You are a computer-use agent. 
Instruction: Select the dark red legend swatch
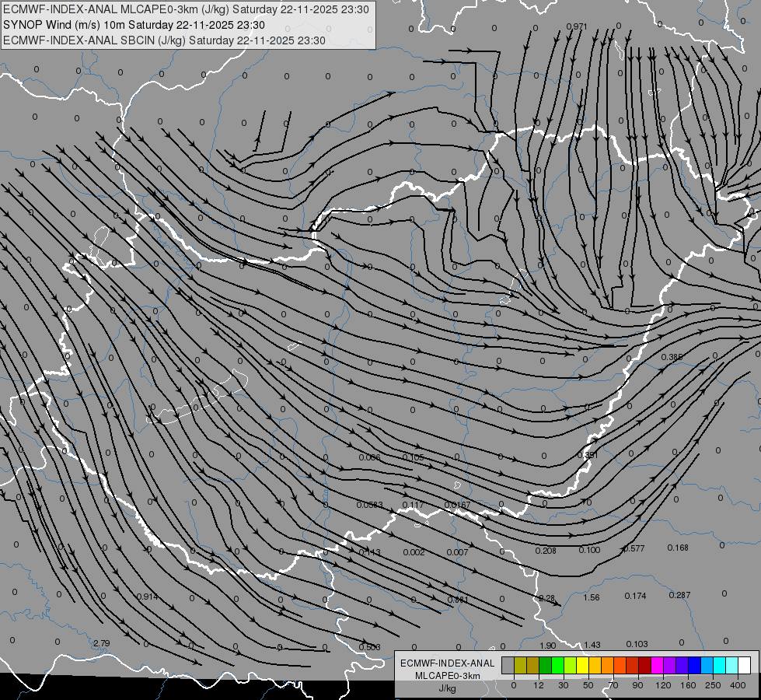[645, 665]
